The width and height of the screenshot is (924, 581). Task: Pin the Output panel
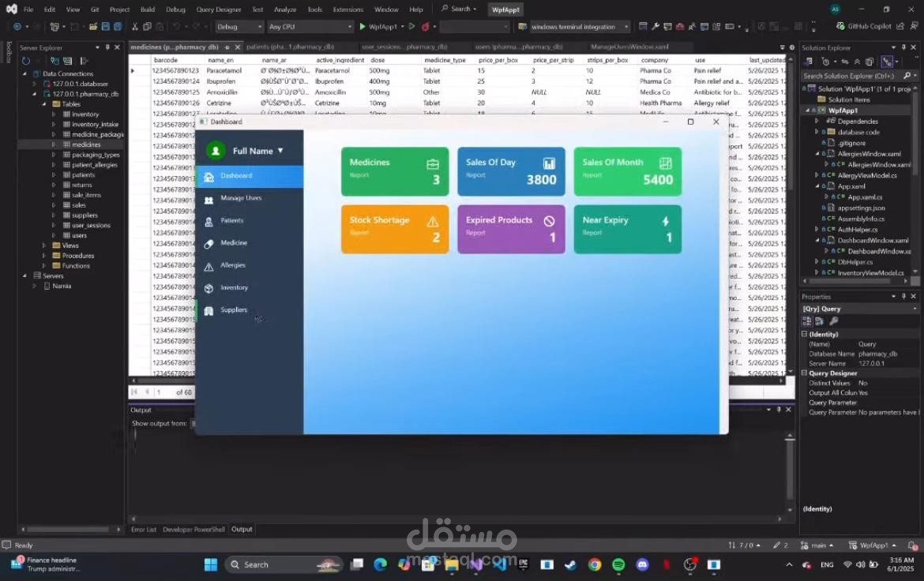pyautogui.click(x=779, y=410)
